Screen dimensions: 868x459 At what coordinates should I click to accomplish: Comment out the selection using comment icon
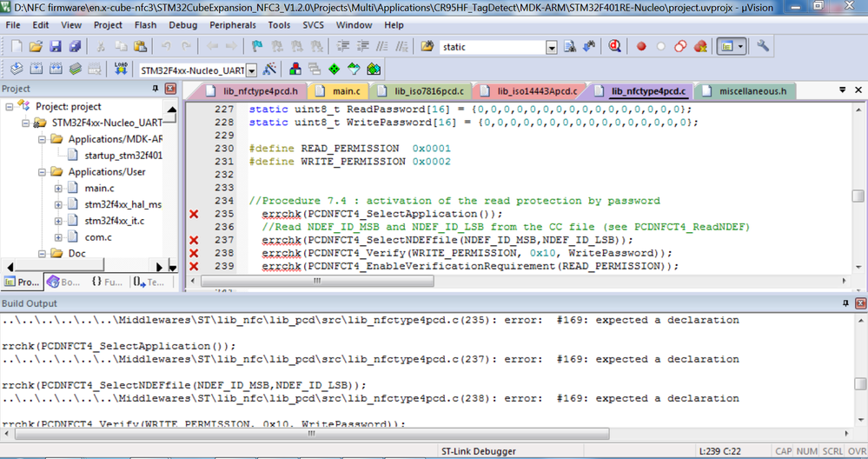[382, 47]
